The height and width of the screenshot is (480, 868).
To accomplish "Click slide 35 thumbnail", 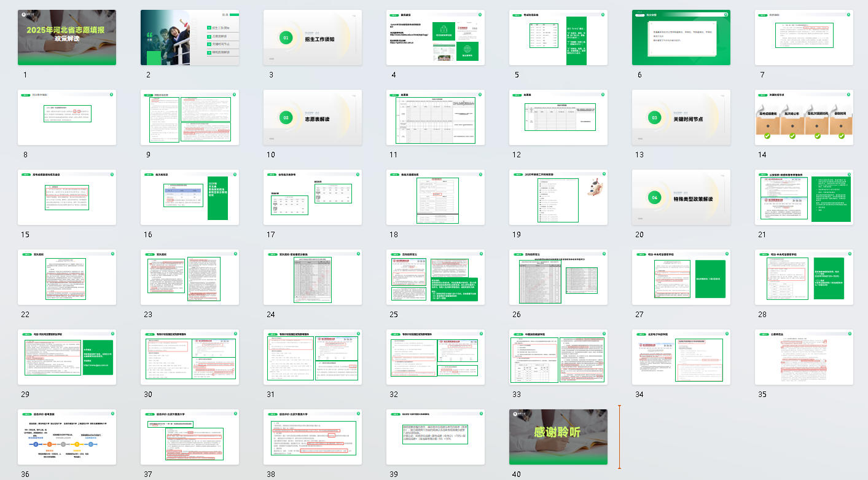I will tap(803, 357).
